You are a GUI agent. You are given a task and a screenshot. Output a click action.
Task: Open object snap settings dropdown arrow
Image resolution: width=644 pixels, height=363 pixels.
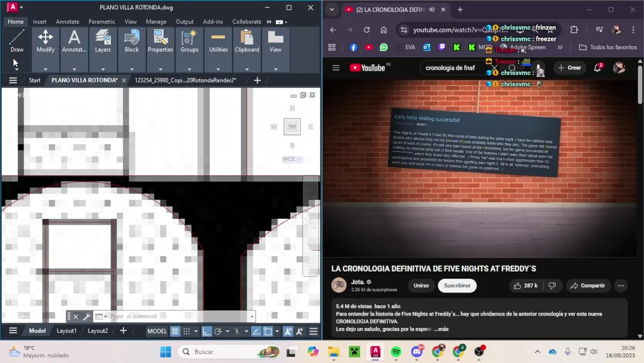click(x=277, y=331)
